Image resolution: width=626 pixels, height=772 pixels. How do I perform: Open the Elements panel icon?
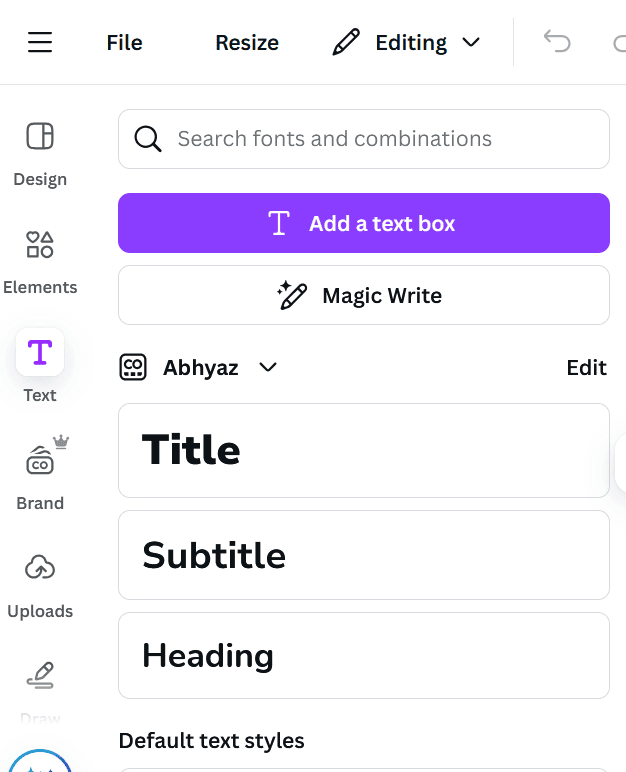[40, 244]
